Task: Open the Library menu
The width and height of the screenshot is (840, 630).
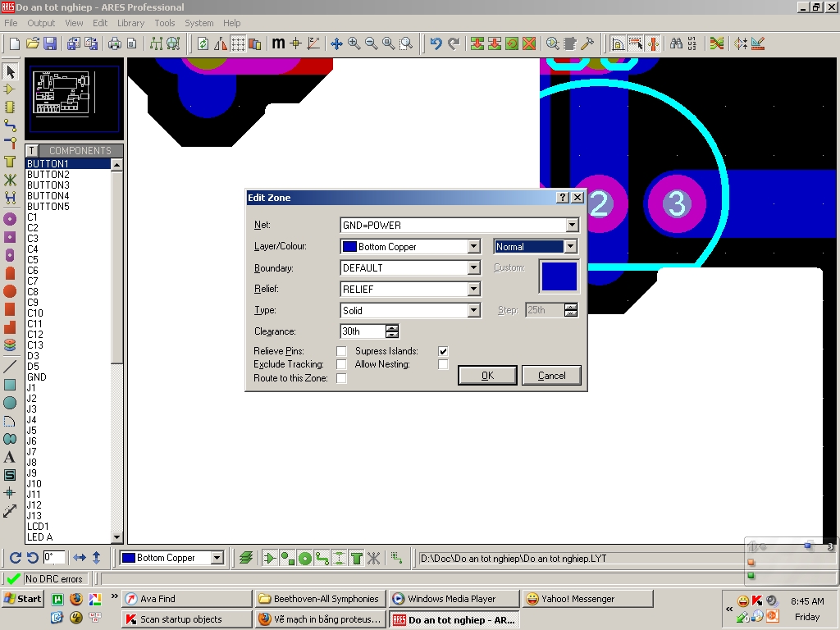Action: [130, 23]
